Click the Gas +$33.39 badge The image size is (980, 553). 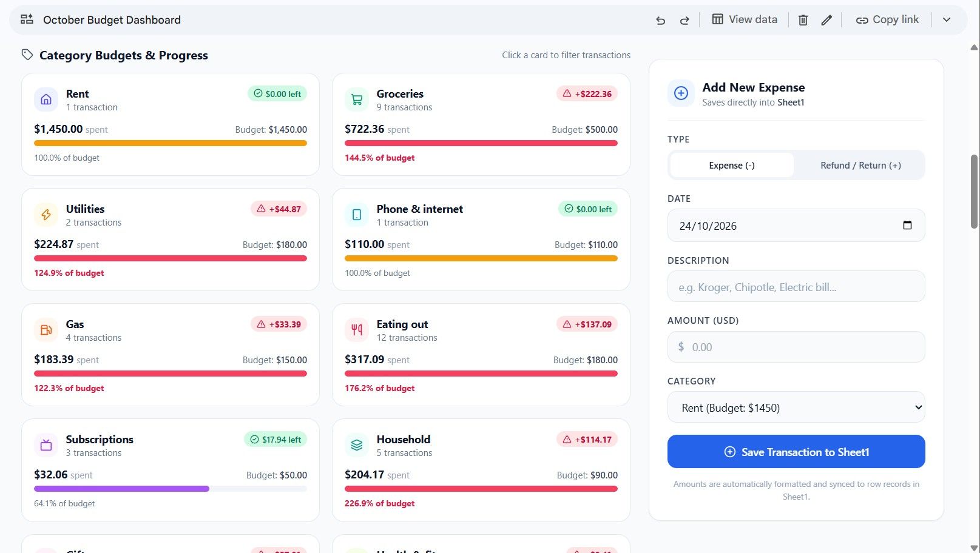[279, 324]
